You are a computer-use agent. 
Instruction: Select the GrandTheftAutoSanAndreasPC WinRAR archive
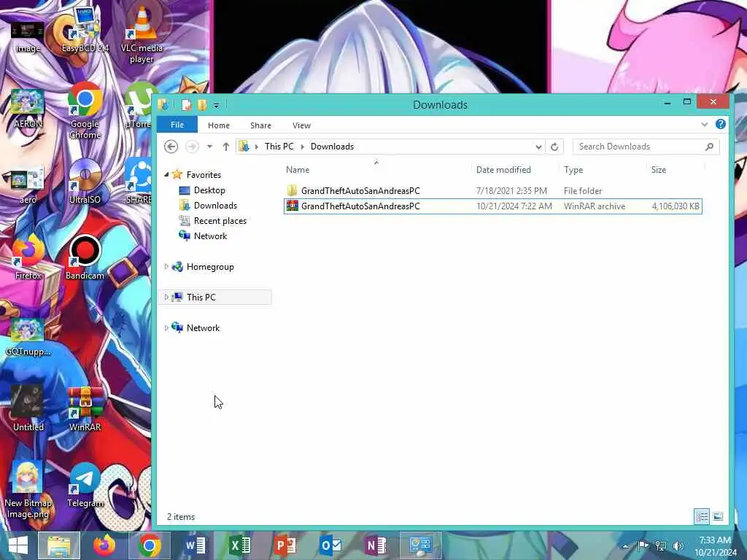pyautogui.click(x=493, y=206)
